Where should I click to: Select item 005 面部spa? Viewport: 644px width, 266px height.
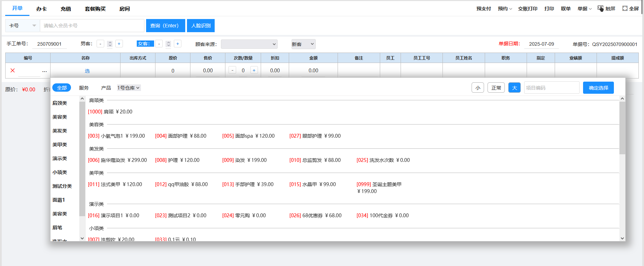click(248, 136)
